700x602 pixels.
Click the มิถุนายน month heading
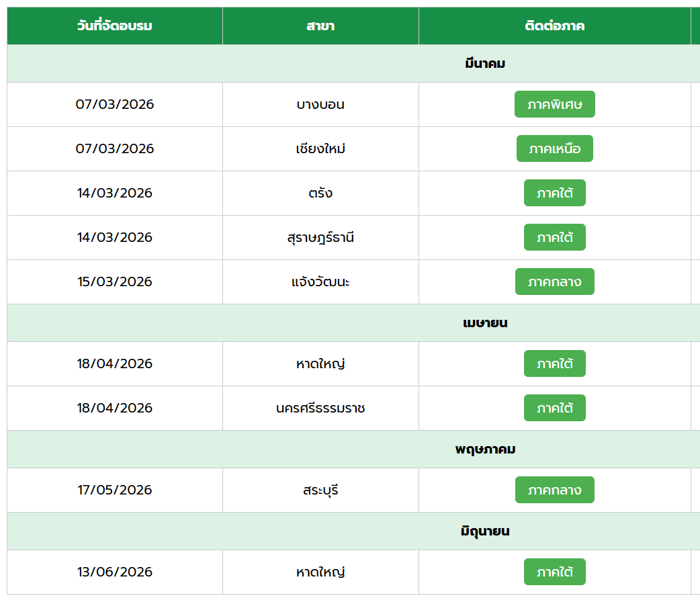coord(484,531)
